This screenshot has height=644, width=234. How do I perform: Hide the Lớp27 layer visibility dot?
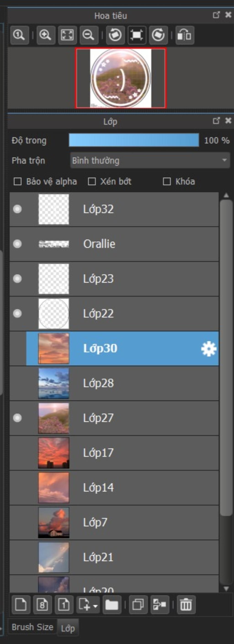click(x=17, y=418)
